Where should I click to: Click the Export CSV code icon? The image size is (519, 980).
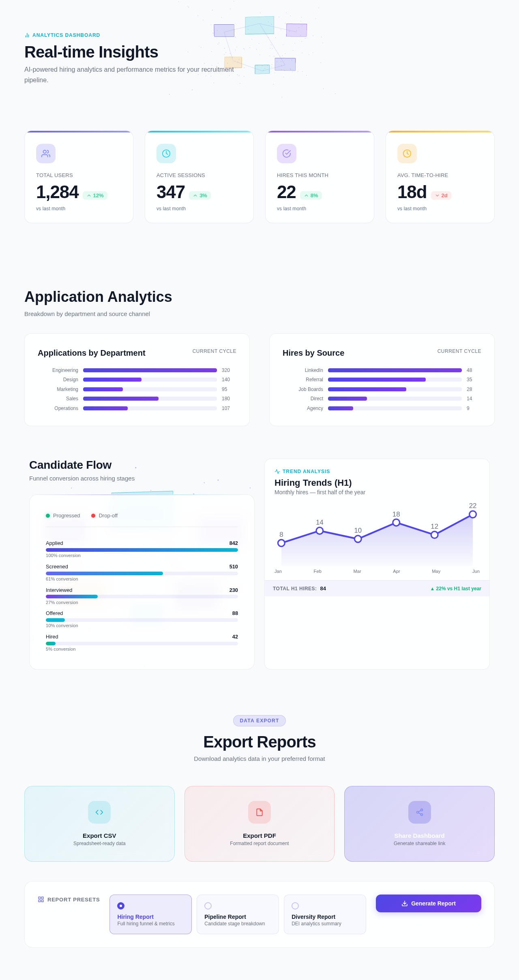click(x=99, y=812)
